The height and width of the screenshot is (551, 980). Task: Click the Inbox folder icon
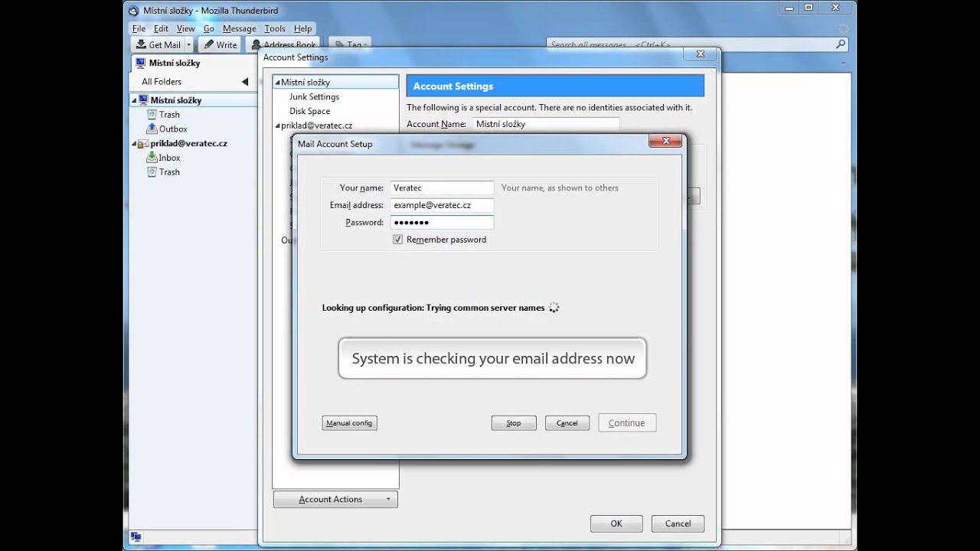pyautogui.click(x=152, y=157)
